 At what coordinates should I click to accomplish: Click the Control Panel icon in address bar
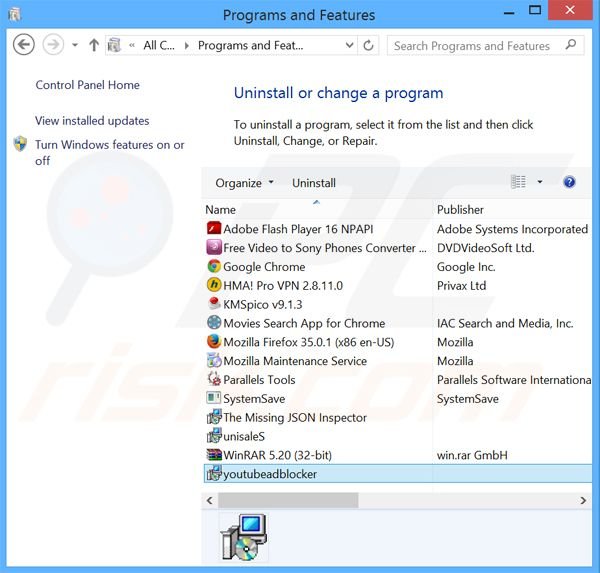point(114,45)
